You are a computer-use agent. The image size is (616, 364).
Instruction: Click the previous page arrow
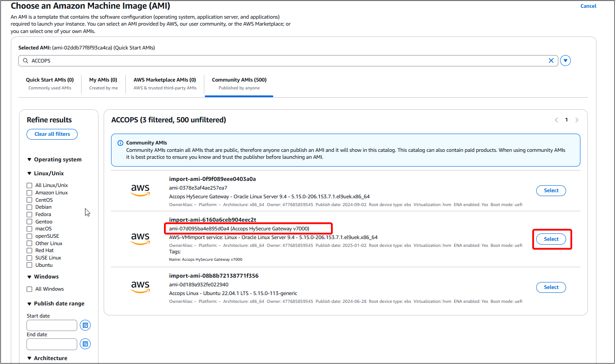coord(556,120)
